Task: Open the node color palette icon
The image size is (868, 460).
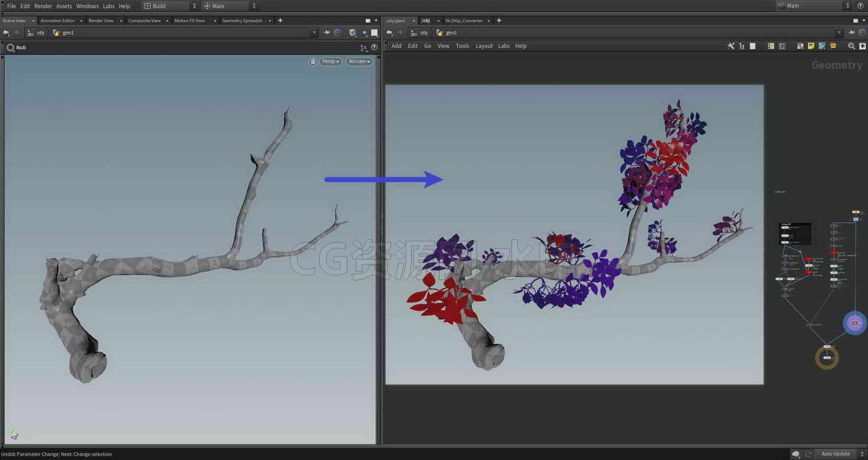Action: click(771, 46)
